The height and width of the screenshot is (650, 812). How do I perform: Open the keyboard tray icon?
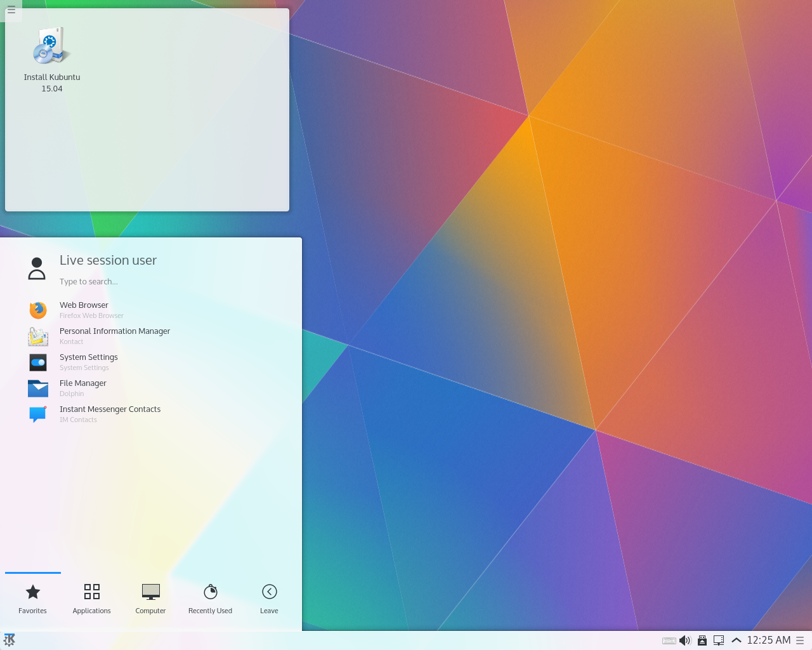pyautogui.click(x=669, y=640)
